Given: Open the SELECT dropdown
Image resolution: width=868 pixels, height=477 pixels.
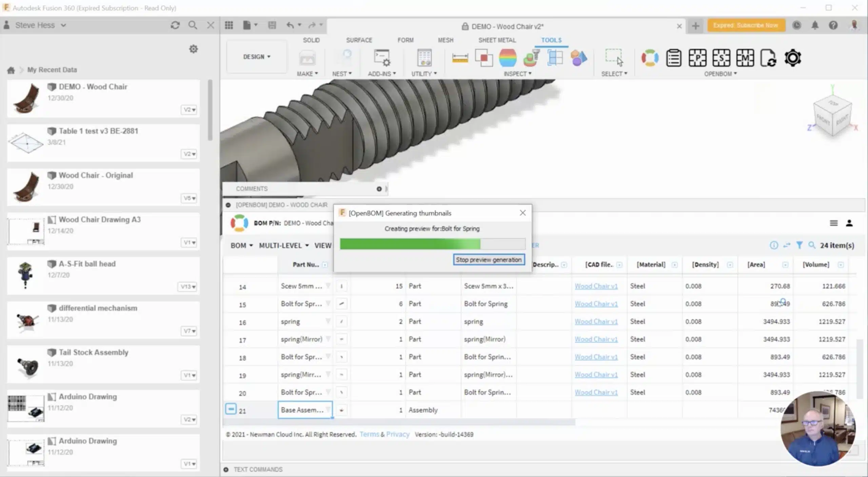Looking at the screenshot, I should point(614,74).
